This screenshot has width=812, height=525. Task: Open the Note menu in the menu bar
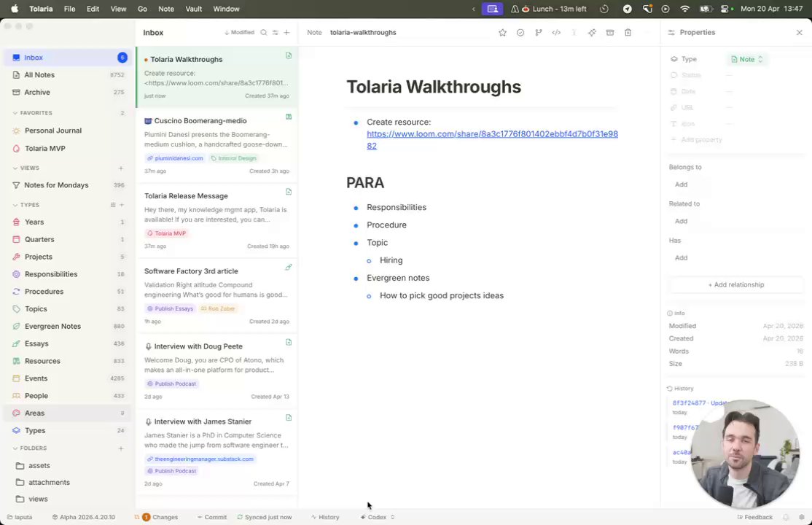165,9
